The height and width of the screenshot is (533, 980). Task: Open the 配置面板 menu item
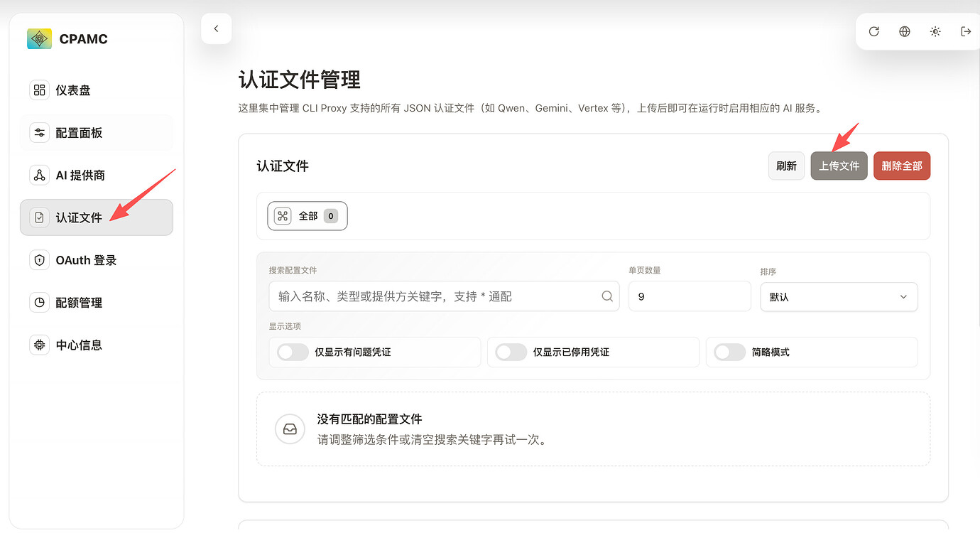pos(97,133)
